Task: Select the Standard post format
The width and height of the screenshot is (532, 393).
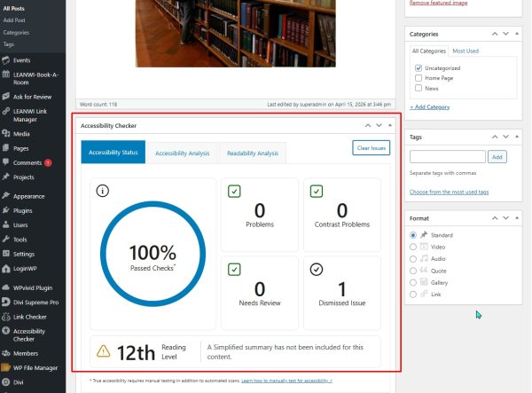Action: (x=413, y=235)
